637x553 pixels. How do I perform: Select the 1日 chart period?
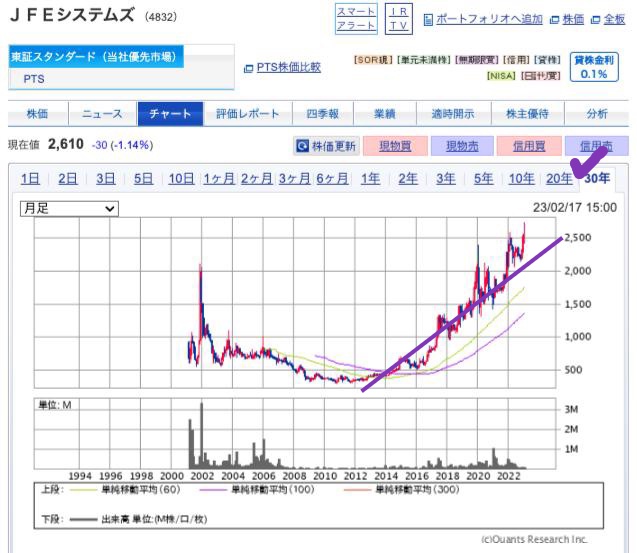click(30, 178)
